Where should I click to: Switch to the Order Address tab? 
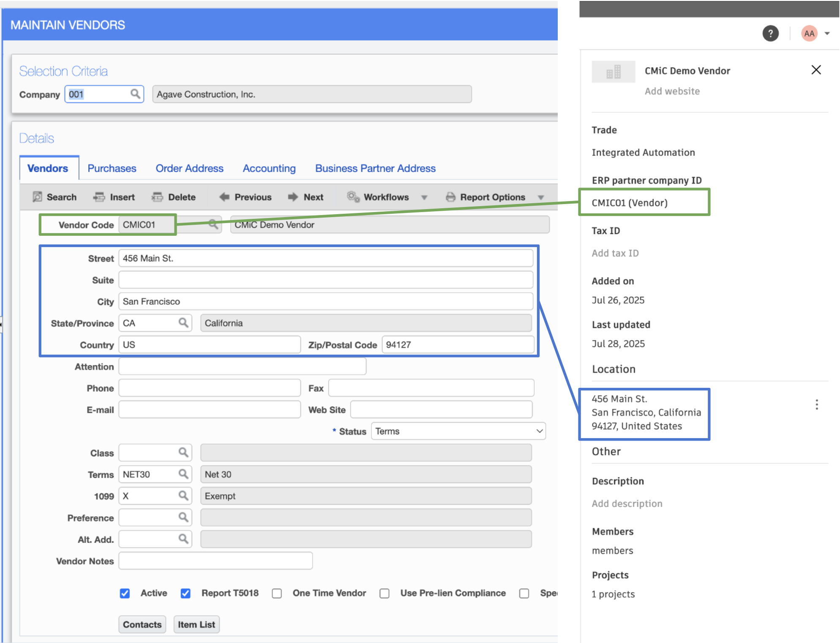coord(189,168)
